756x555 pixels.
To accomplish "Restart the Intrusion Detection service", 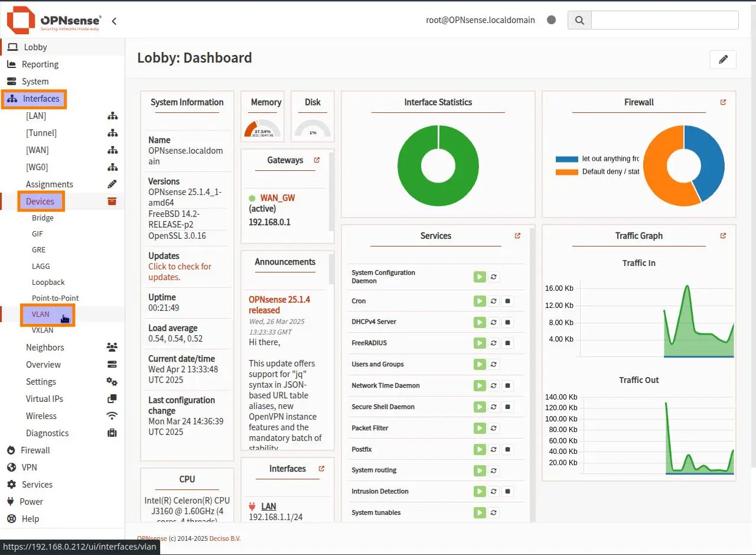I will 493,492.
